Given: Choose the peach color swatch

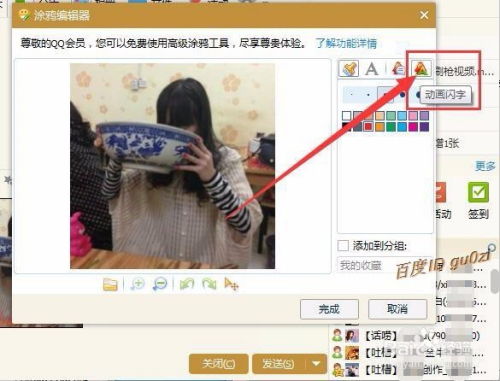Looking at the screenshot, I should (x=380, y=116).
